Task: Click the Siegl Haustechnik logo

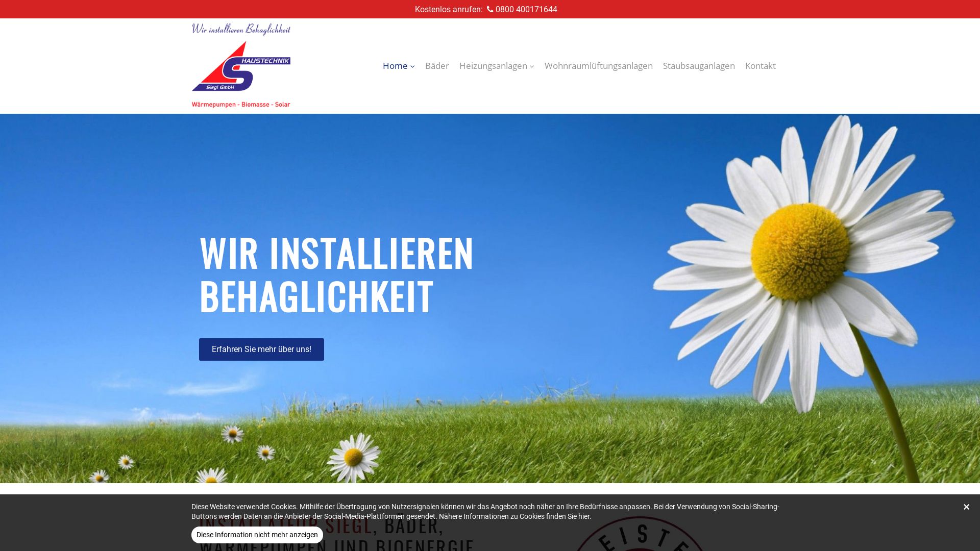Action: [241, 66]
